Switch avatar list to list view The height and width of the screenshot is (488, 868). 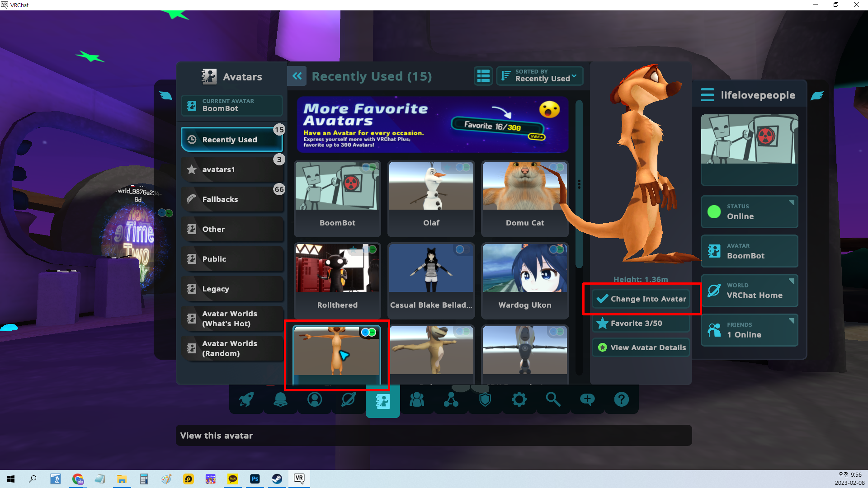pyautogui.click(x=483, y=76)
